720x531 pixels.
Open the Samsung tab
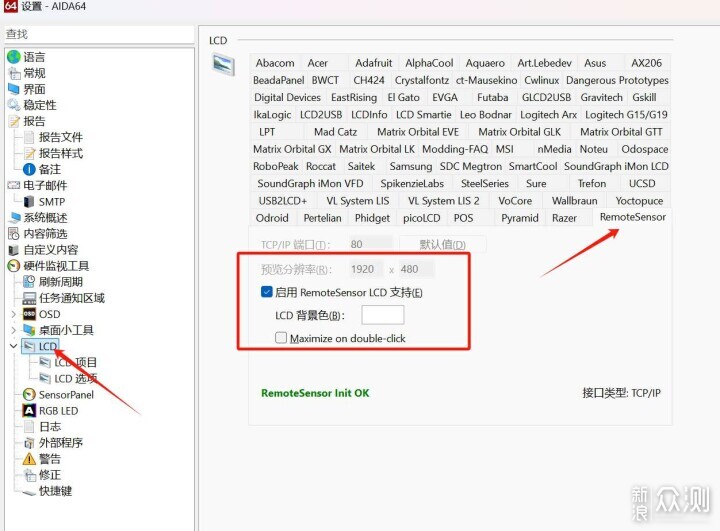tap(411, 166)
